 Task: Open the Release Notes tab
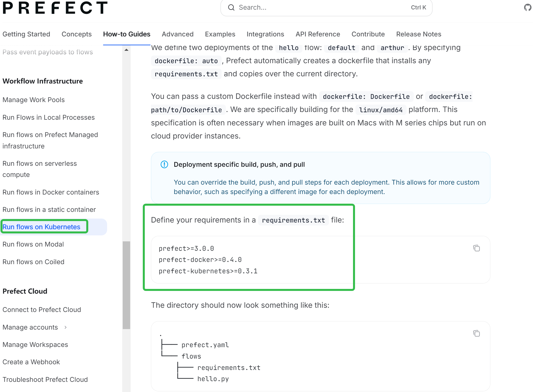coord(419,34)
